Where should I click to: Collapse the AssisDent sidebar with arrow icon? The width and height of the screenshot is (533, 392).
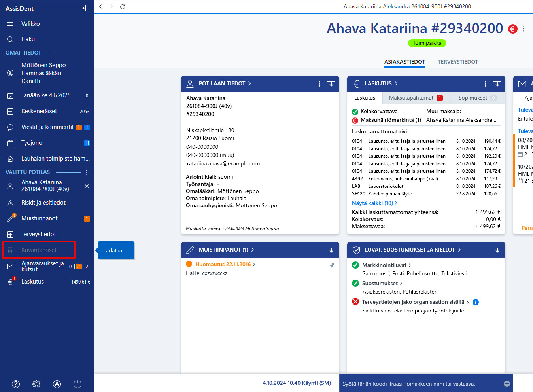click(84, 8)
